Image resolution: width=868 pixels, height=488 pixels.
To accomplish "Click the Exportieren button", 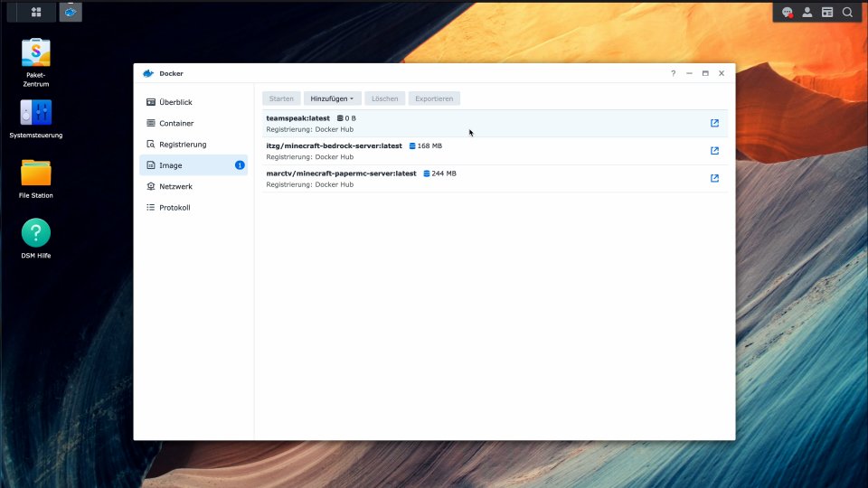I will pos(434,99).
